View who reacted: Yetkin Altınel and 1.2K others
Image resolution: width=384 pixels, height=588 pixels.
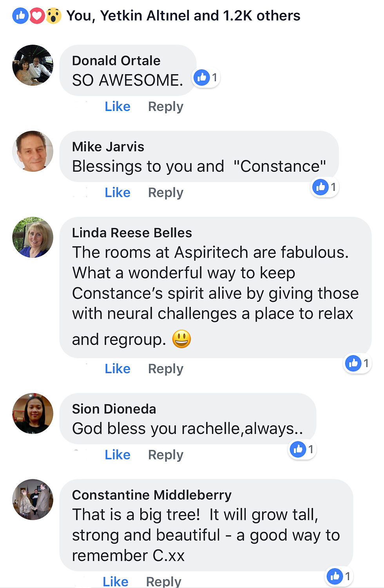(x=183, y=16)
